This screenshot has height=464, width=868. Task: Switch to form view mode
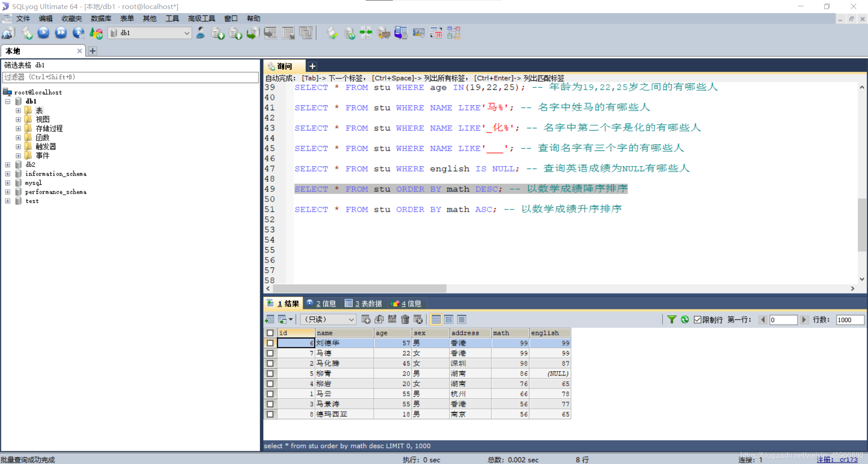click(449, 319)
